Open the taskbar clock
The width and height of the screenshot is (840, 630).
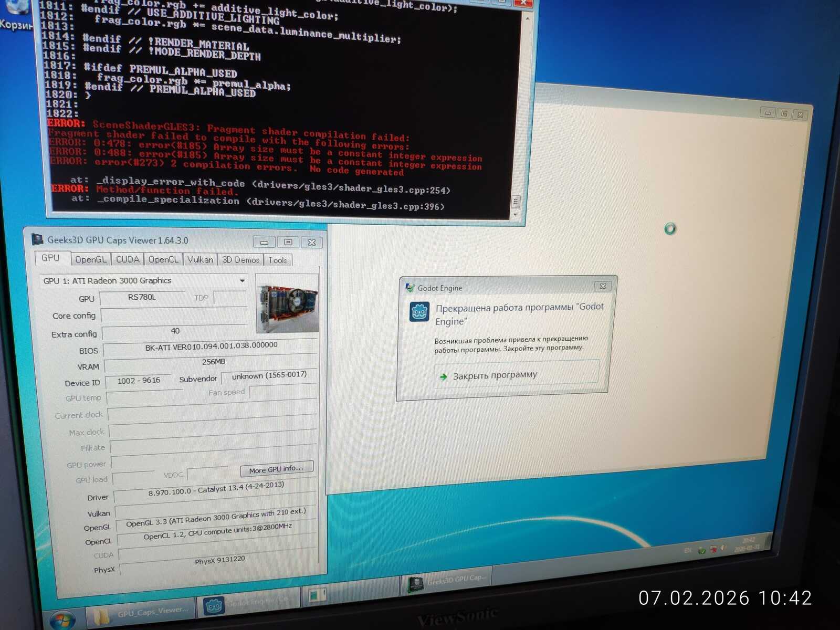(x=747, y=544)
